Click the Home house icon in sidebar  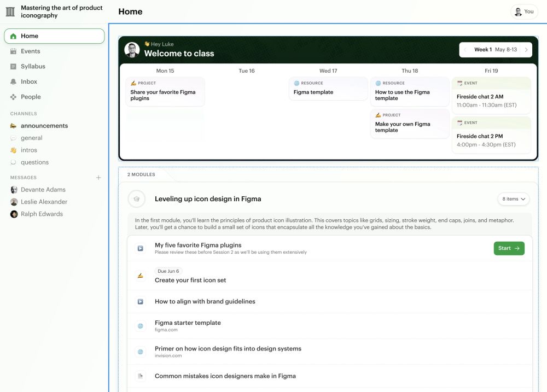pos(13,36)
